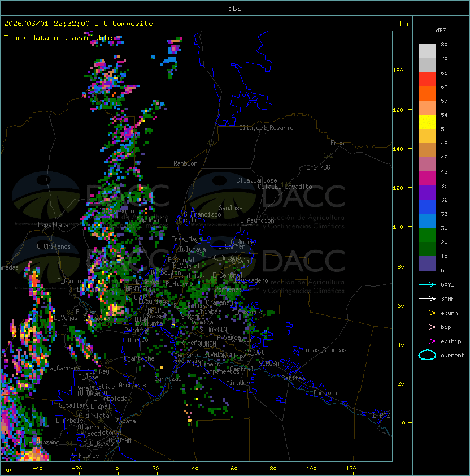470x476 pixels.
Task: Click the 'dBZ' title in top bar
Action: tap(235, 8)
